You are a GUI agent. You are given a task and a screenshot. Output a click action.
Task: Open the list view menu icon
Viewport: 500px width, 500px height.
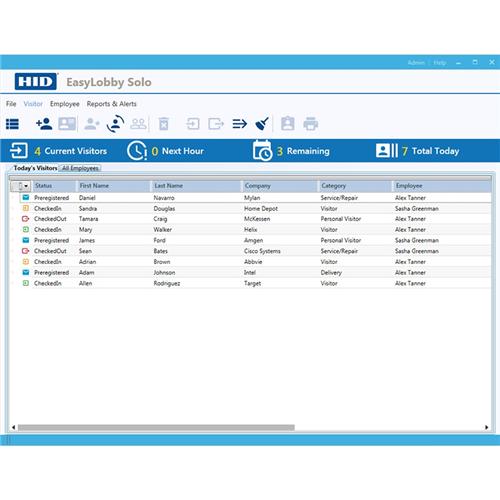coord(12,124)
